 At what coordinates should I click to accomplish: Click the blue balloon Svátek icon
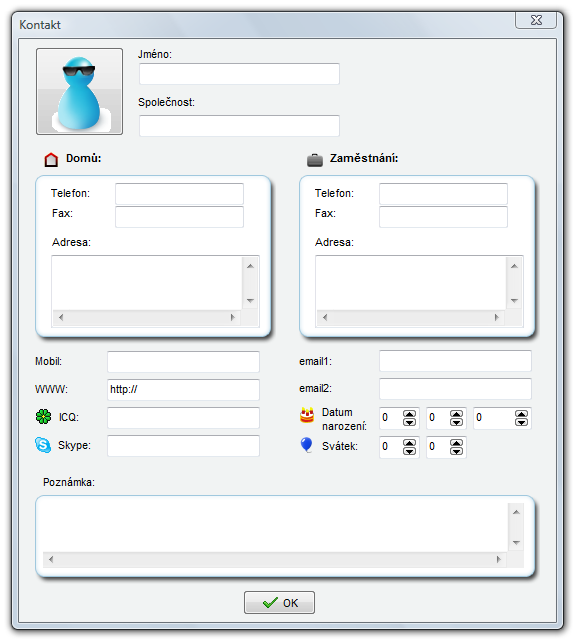(306, 445)
